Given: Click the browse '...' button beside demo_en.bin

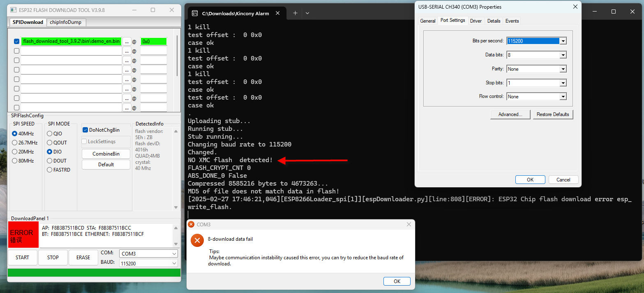Looking at the screenshot, I should (x=127, y=41).
